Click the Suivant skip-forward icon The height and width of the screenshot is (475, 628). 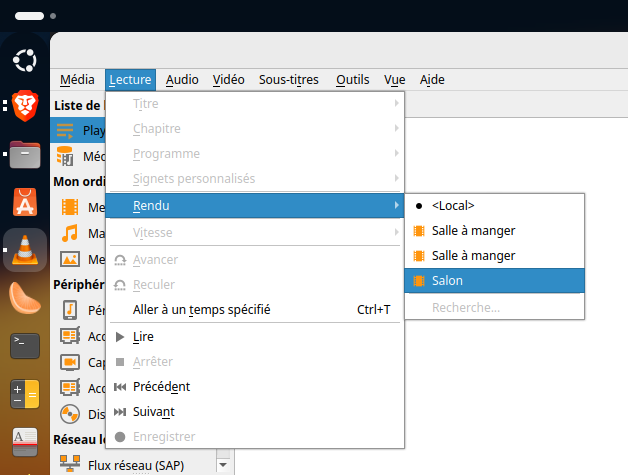click(120, 412)
